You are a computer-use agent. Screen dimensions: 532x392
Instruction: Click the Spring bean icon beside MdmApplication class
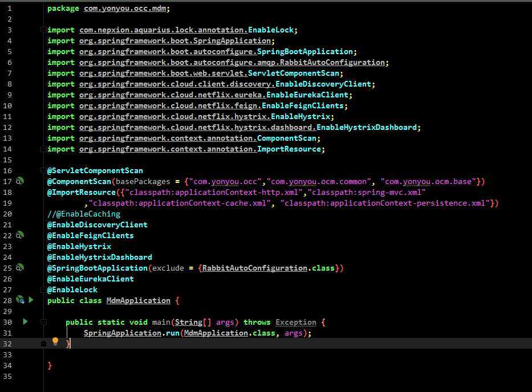click(20, 300)
